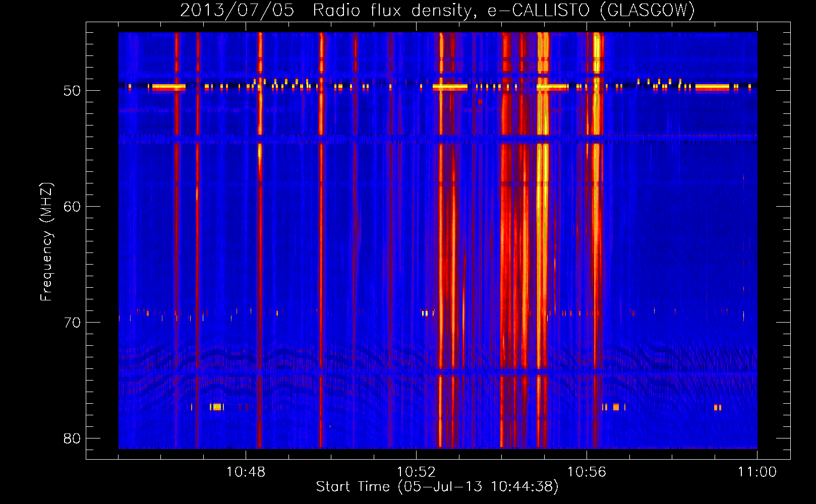Click the 70 frequency axis label
This screenshot has width=816, height=504.
click(x=72, y=323)
